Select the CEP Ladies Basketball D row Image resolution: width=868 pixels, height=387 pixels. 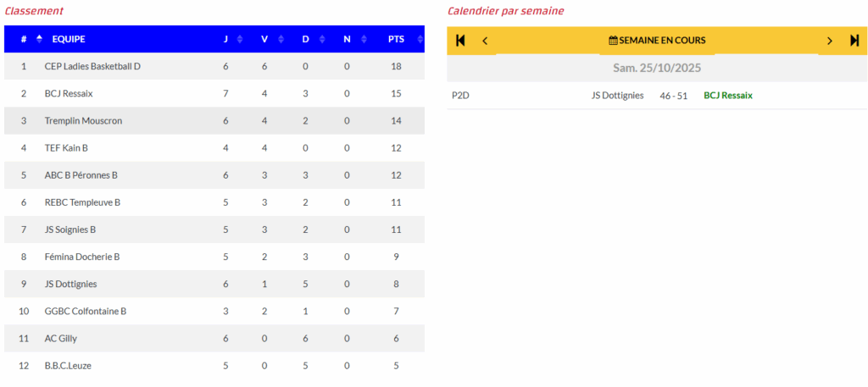(92, 66)
